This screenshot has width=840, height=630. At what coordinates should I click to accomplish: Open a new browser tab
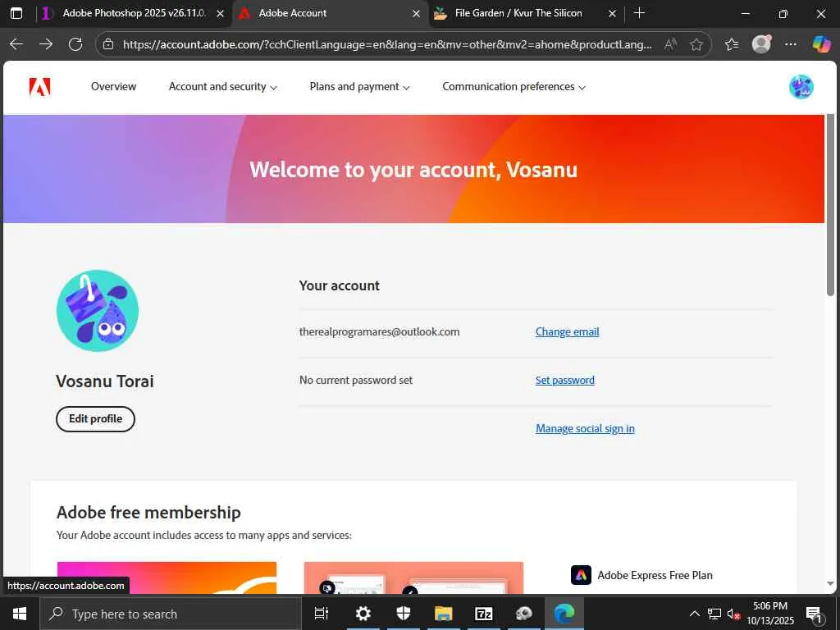click(639, 13)
